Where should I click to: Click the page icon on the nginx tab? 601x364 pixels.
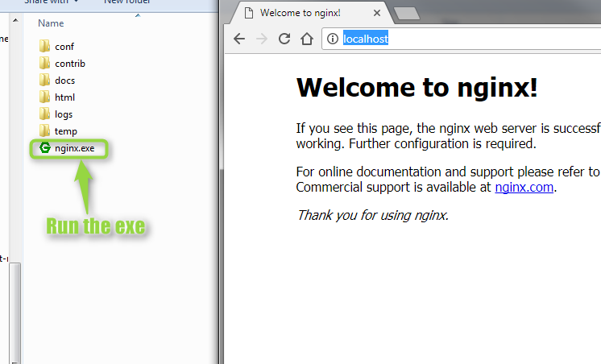(249, 13)
